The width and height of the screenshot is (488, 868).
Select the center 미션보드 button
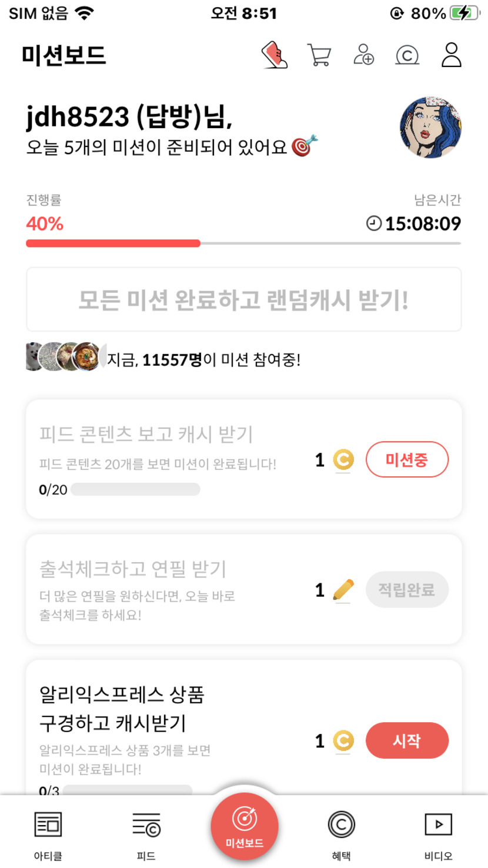(x=244, y=826)
